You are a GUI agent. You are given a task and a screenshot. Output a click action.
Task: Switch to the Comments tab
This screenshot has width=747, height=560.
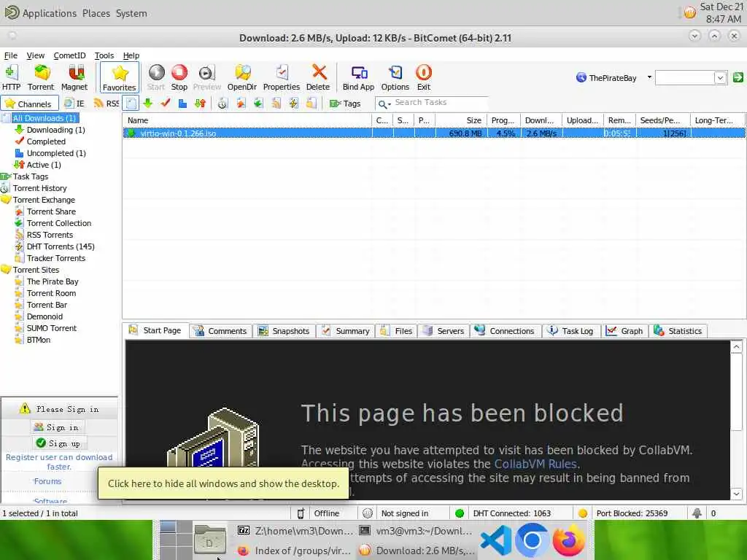[x=220, y=331]
